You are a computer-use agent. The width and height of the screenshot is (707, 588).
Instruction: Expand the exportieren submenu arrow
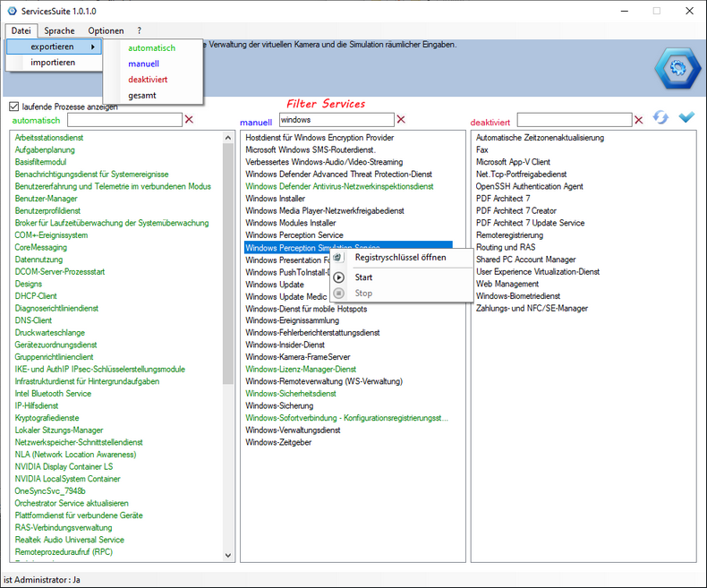93,47
